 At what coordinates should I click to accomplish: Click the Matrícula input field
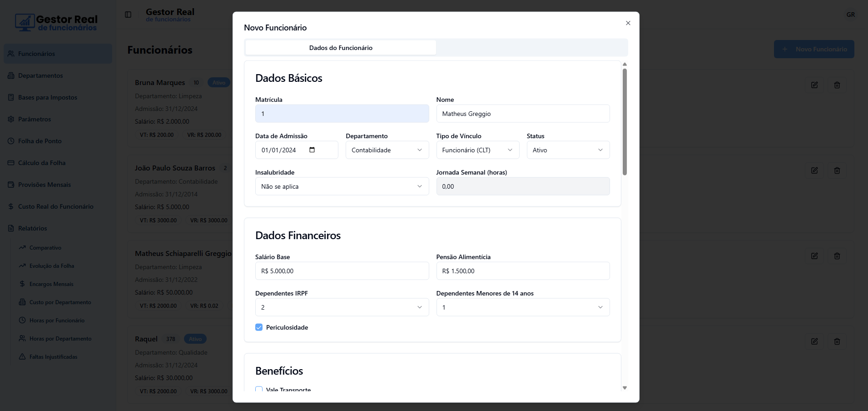pyautogui.click(x=342, y=114)
